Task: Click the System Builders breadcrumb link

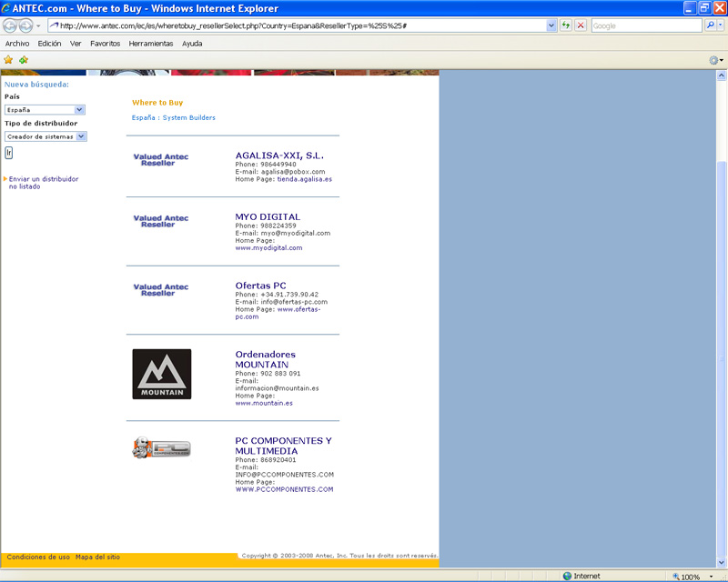Action: 189,118
